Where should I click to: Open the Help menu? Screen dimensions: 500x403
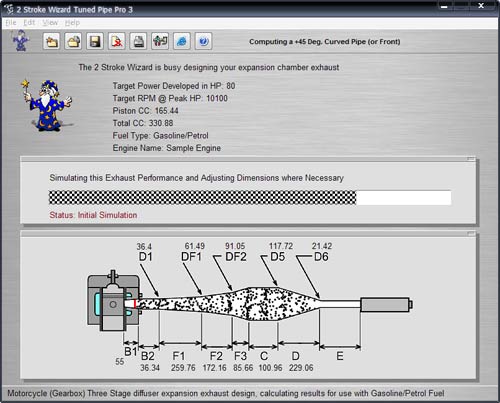pos(72,23)
